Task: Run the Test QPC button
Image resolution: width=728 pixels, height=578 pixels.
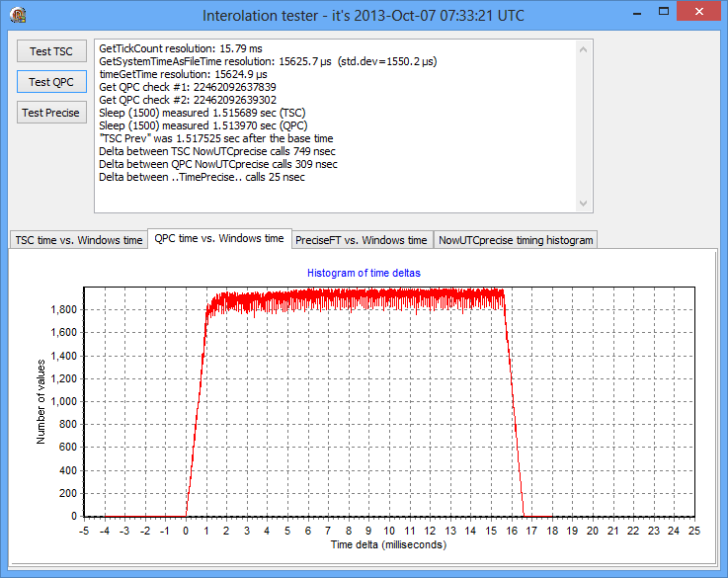Action: tap(51, 82)
